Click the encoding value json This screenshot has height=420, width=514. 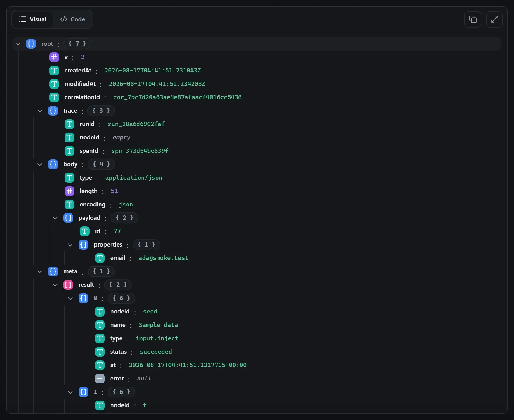126,205
